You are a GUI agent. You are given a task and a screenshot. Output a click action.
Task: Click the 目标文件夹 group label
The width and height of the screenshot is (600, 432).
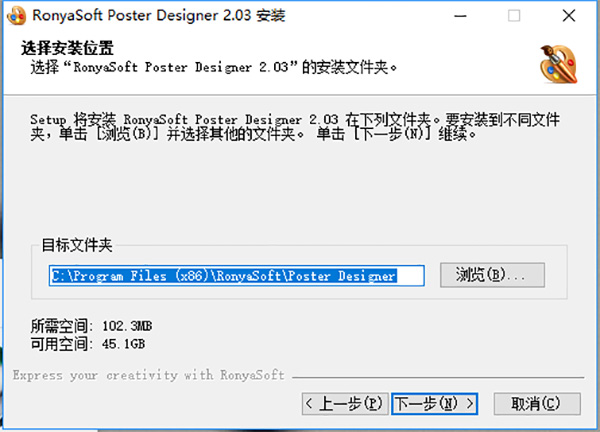pyautogui.click(x=77, y=245)
